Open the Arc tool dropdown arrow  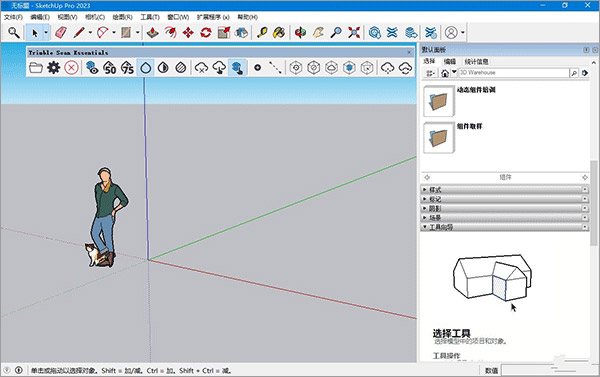point(114,33)
